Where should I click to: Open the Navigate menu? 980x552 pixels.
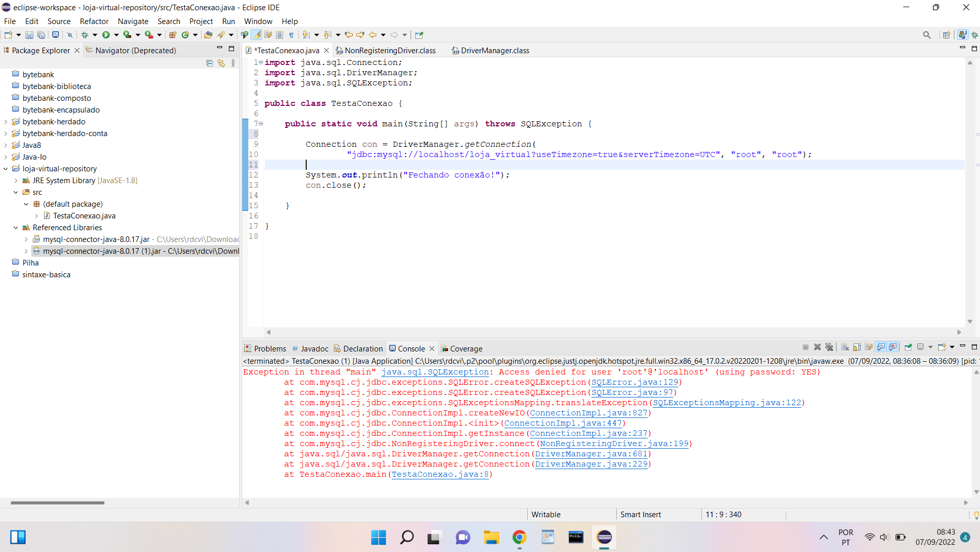click(133, 21)
